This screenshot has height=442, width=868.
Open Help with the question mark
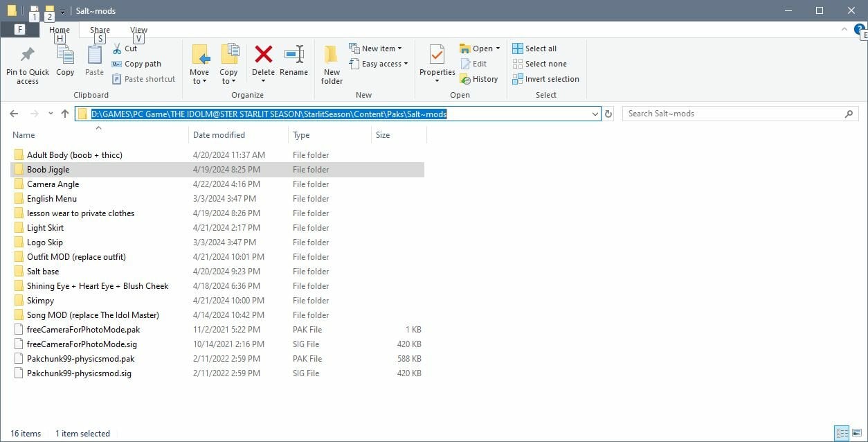coord(859,29)
